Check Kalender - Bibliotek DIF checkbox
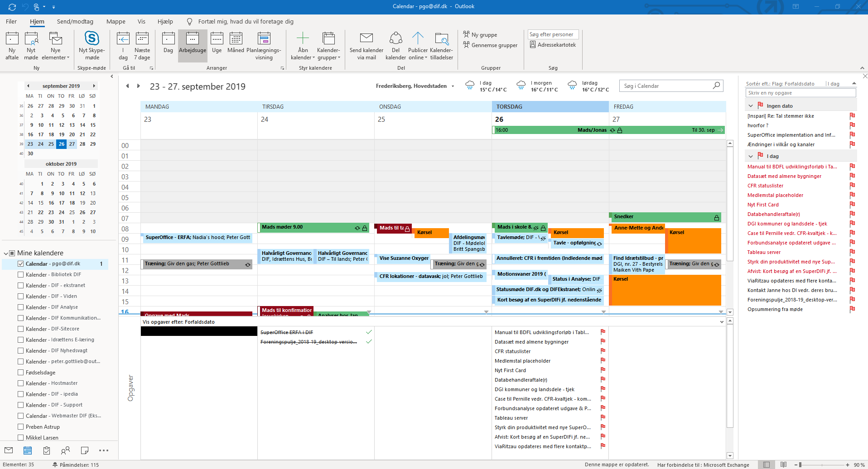Viewport: 868px width, 469px height. [20, 274]
